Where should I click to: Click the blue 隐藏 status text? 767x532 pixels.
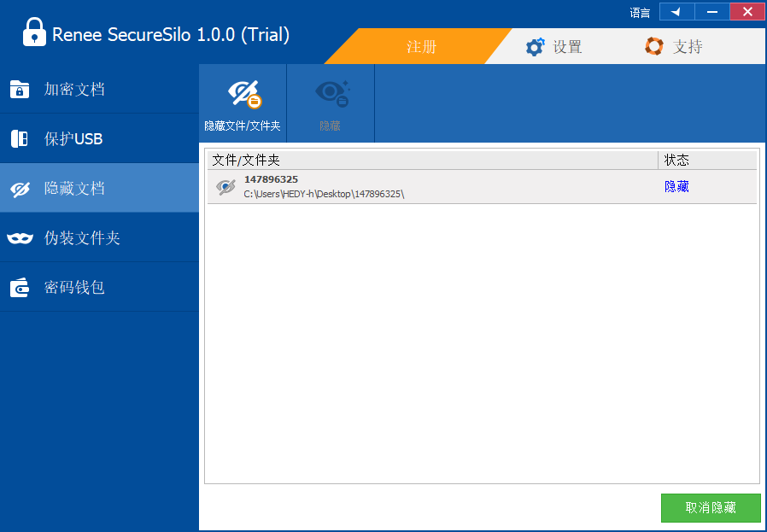tap(676, 187)
